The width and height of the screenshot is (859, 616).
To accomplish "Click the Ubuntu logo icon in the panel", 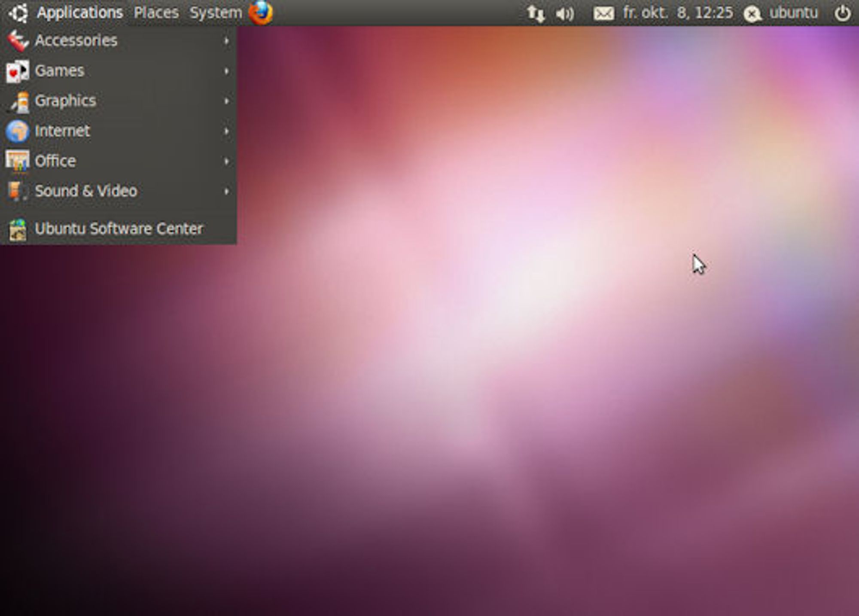I will pos(19,13).
